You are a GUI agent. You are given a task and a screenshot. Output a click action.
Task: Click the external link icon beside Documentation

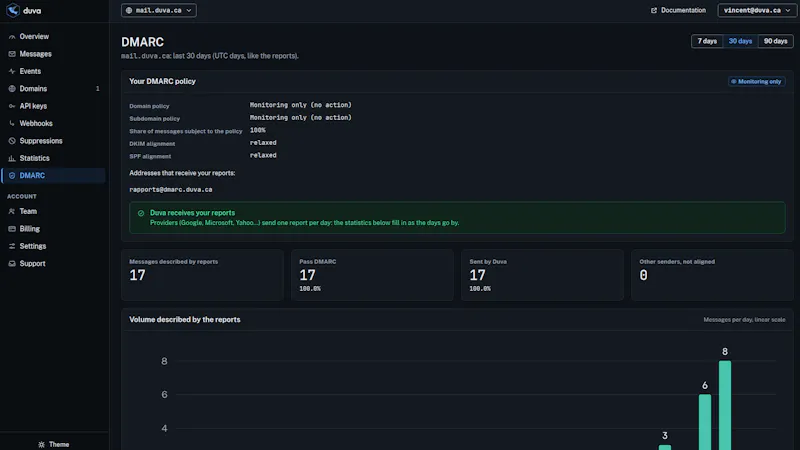click(654, 10)
